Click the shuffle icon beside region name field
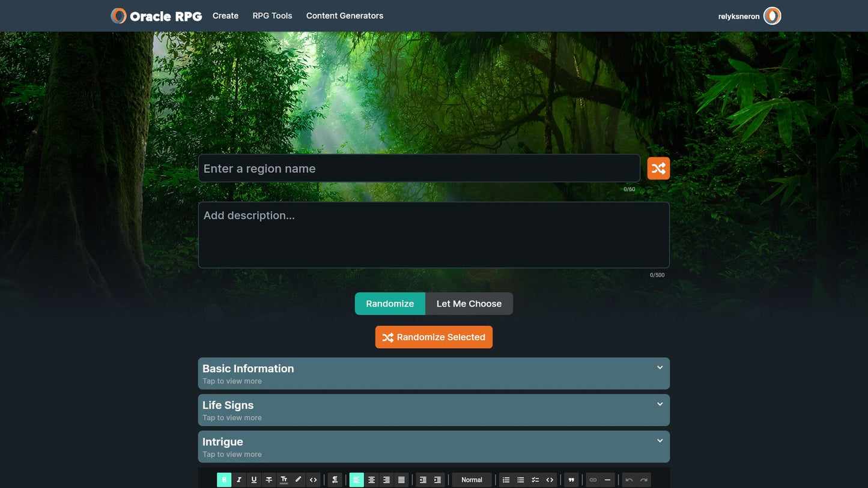868x488 pixels. [x=658, y=169]
